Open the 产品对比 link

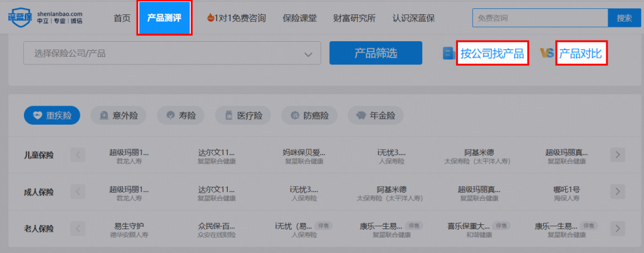(580, 53)
